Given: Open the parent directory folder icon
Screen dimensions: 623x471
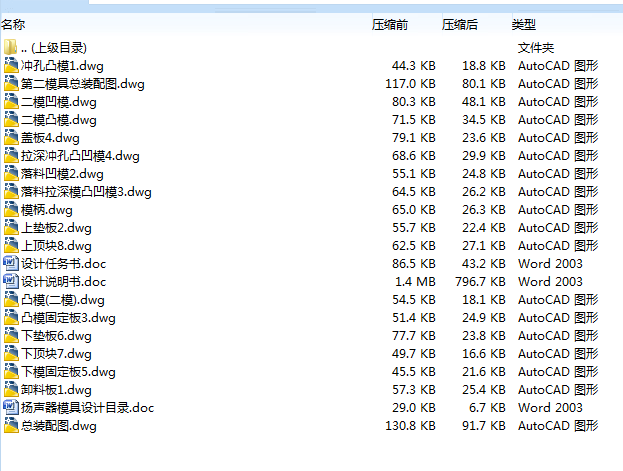Looking at the screenshot, I should [10, 47].
